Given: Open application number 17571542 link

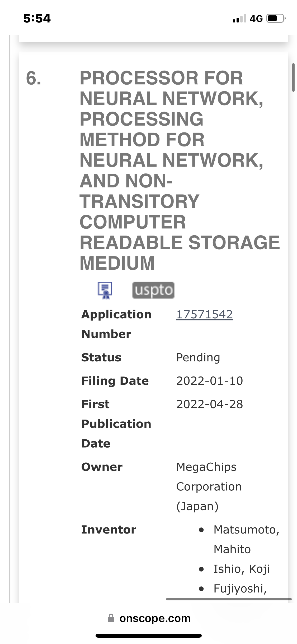Looking at the screenshot, I should click(204, 314).
